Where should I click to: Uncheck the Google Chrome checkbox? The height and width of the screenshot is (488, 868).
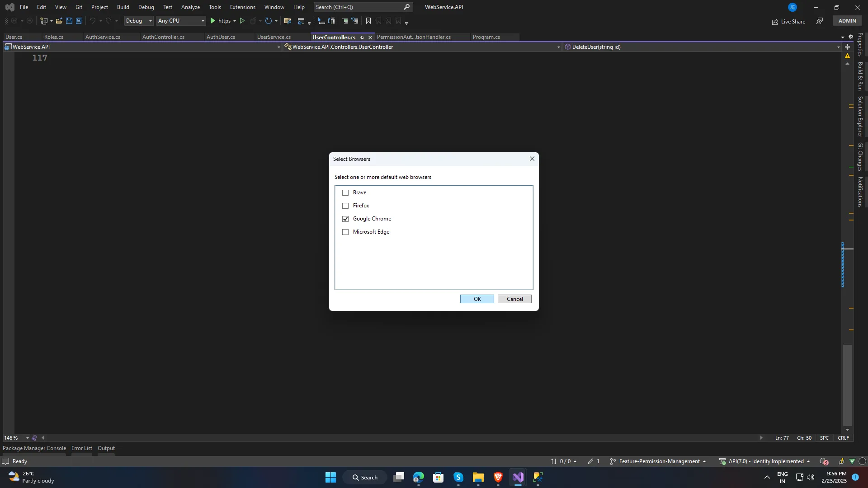click(345, 219)
